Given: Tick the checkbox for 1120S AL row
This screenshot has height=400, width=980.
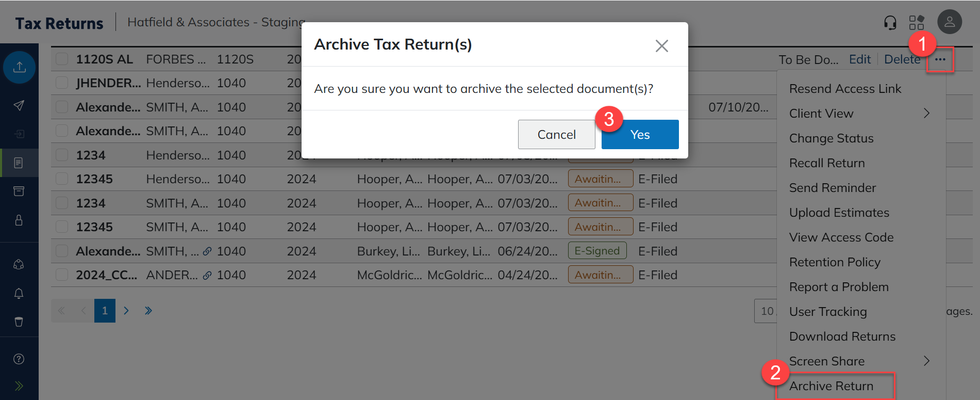Looking at the screenshot, I should click(62, 59).
